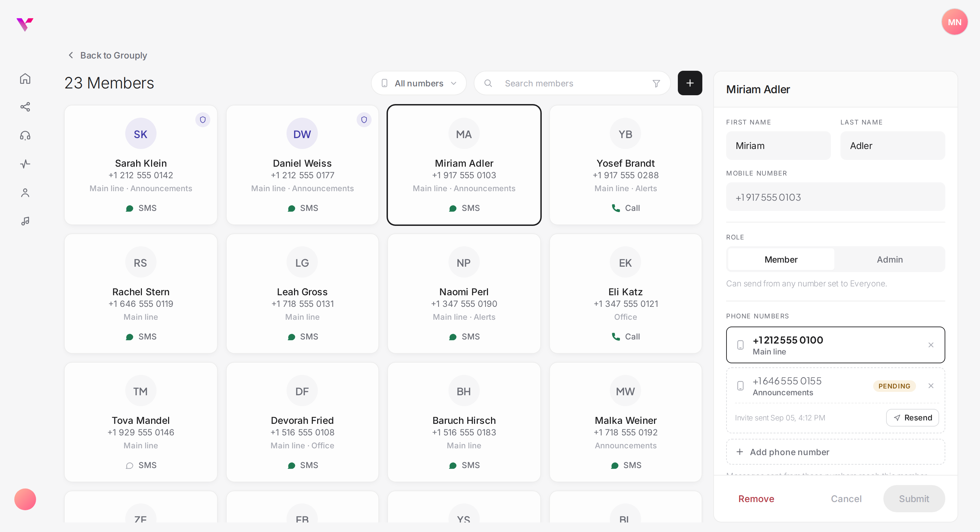Click the PENDING status badge

tap(894, 386)
